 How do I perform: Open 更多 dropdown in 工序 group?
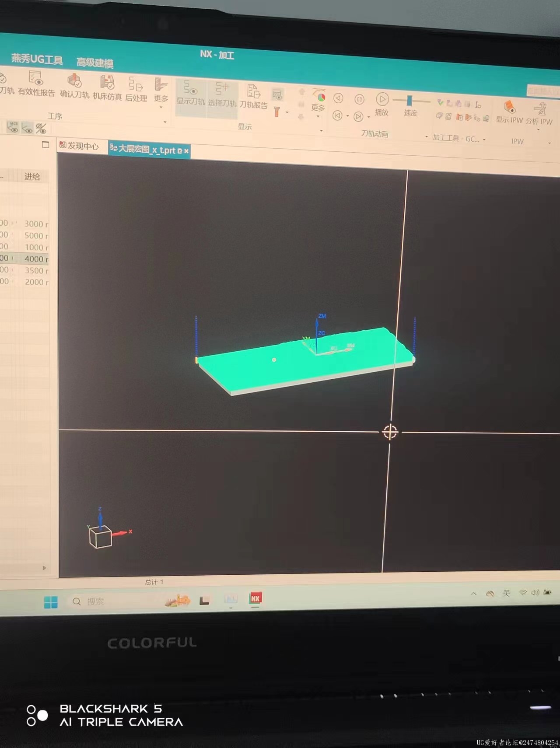[161, 92]
